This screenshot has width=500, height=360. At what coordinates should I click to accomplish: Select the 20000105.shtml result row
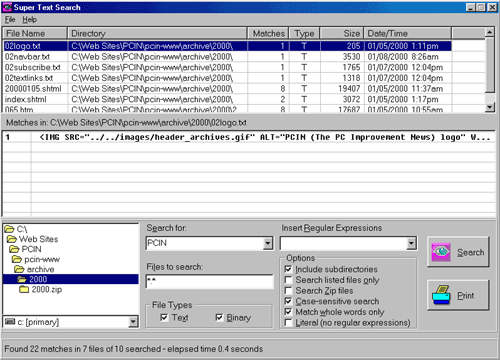(227, 88)
